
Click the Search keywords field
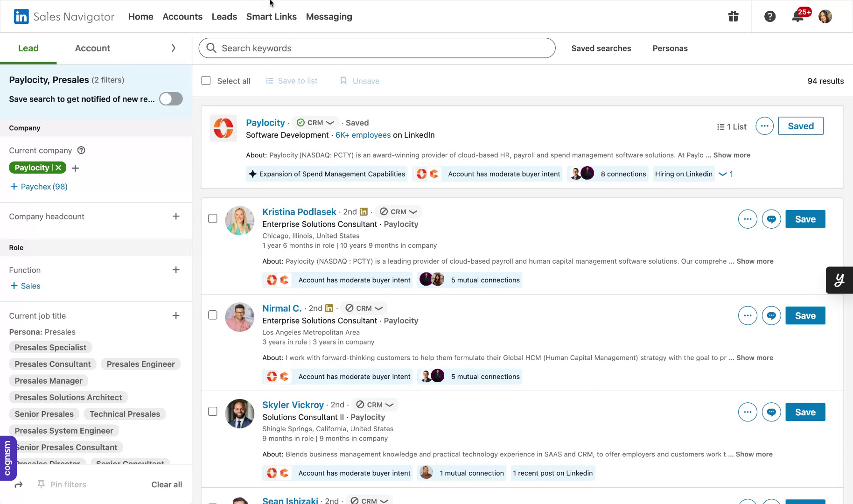377,49
